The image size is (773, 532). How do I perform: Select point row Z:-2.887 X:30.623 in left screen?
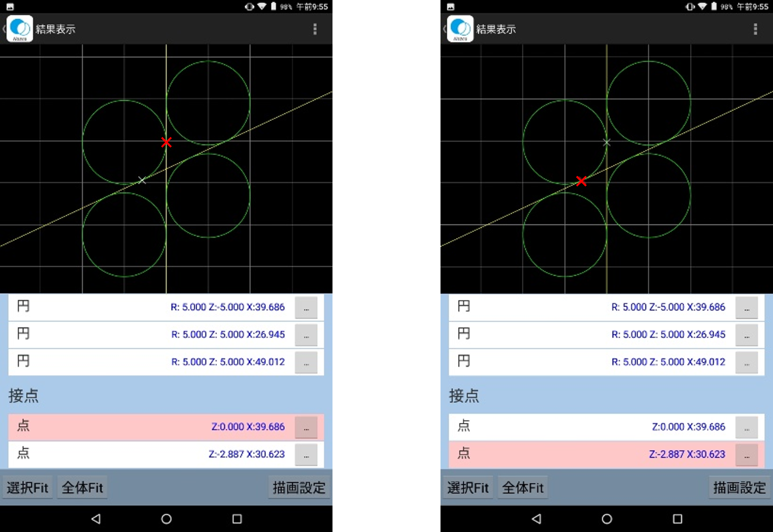[166, 454]
